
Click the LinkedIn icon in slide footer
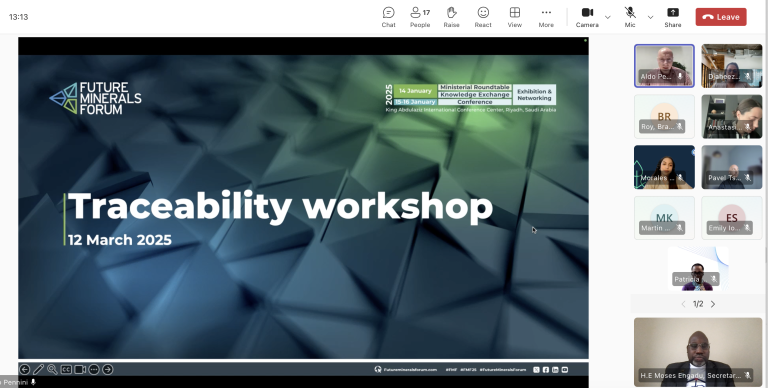click(x=555, y=369)
